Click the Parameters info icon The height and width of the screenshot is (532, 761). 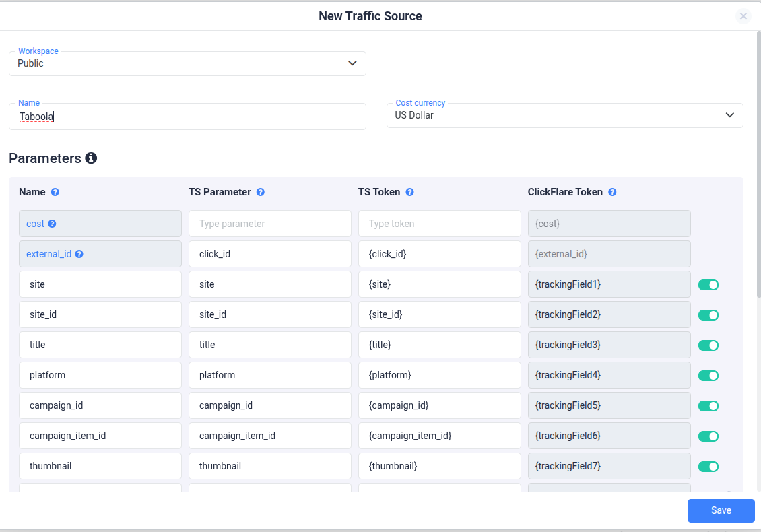[91, 158]
